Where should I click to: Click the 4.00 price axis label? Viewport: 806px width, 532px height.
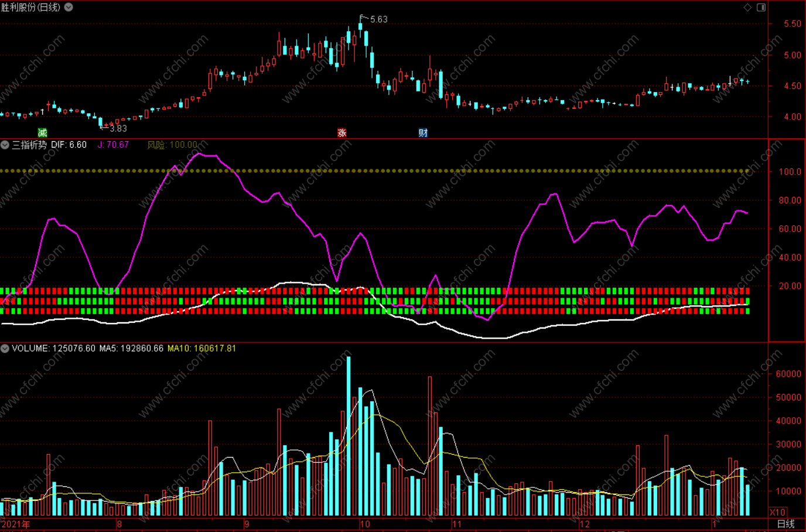coord(793,117)
